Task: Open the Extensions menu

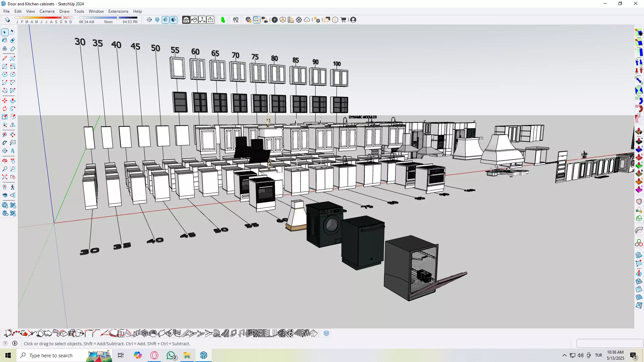Action: coord(118,11)
